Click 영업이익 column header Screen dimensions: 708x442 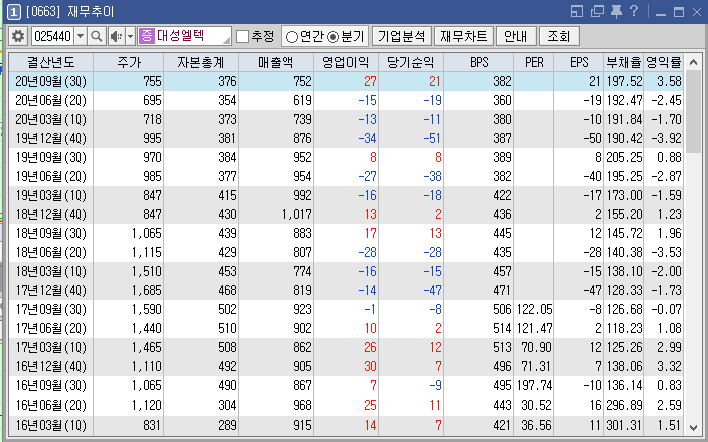click(345, 62)
